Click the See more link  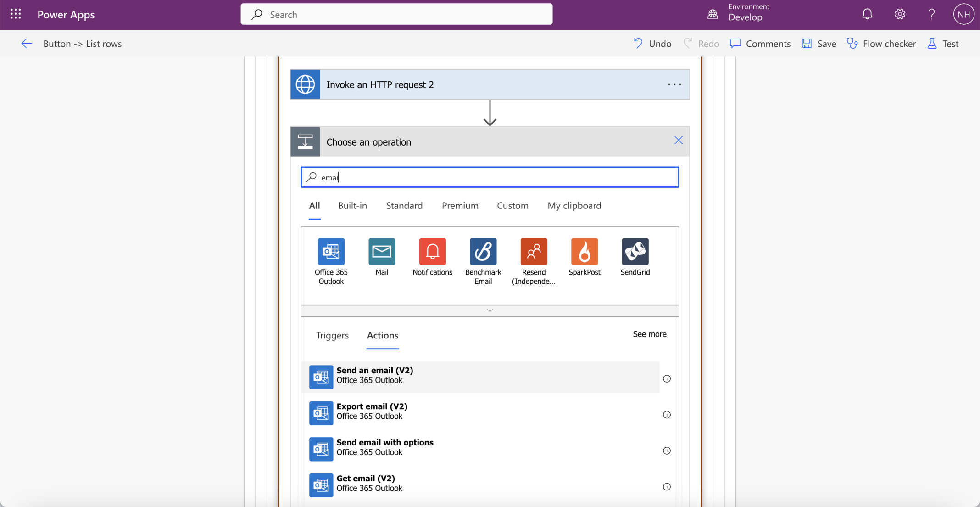649,334
